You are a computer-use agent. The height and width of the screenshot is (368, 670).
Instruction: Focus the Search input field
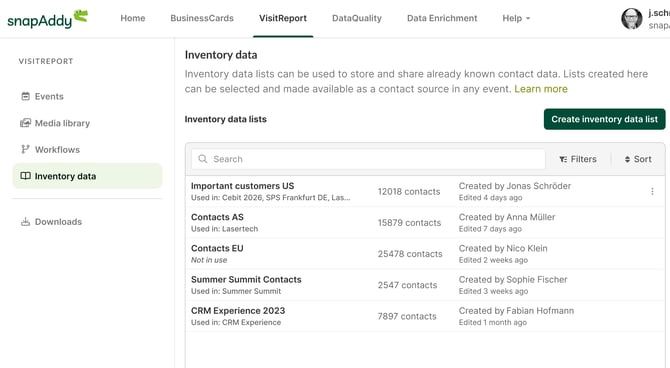368,159
